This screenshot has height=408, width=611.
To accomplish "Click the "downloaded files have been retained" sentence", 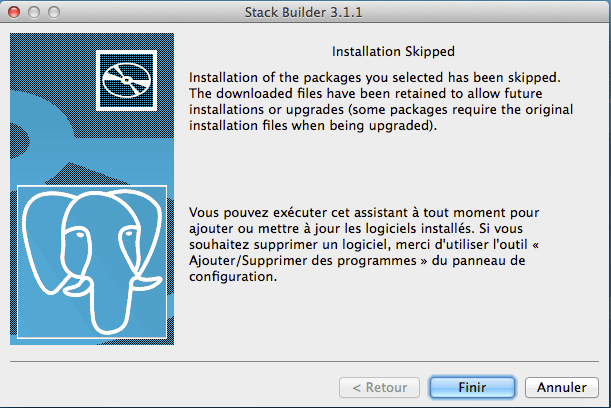I will coord(340,93).
